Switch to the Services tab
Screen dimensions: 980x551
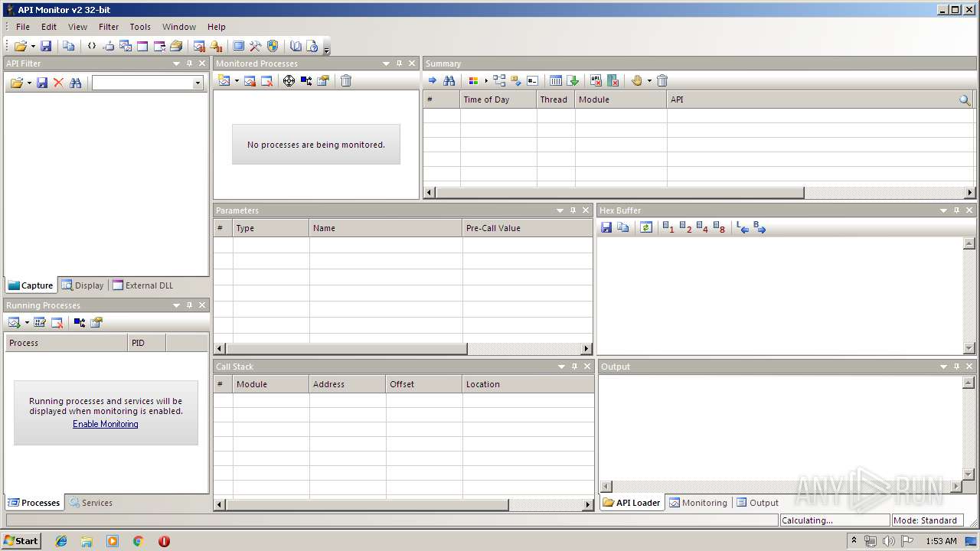(90, 503)
